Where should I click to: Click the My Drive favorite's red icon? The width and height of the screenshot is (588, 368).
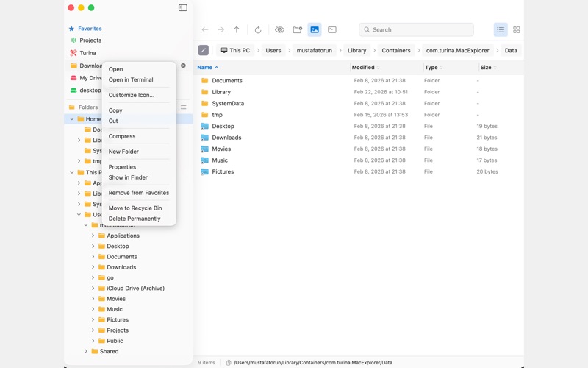coord(73,78)
